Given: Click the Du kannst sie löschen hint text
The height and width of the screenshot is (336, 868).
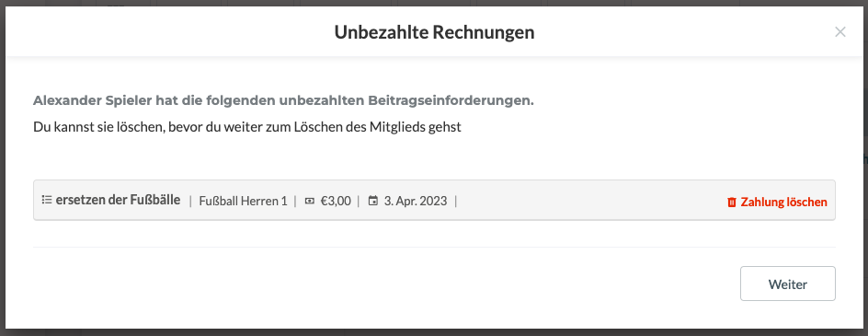Looking at the screenshot, I should coord(247,127).
